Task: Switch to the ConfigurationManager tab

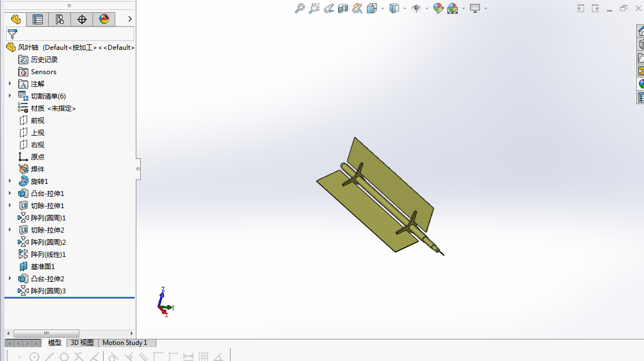Action: (x=59, y=19)
